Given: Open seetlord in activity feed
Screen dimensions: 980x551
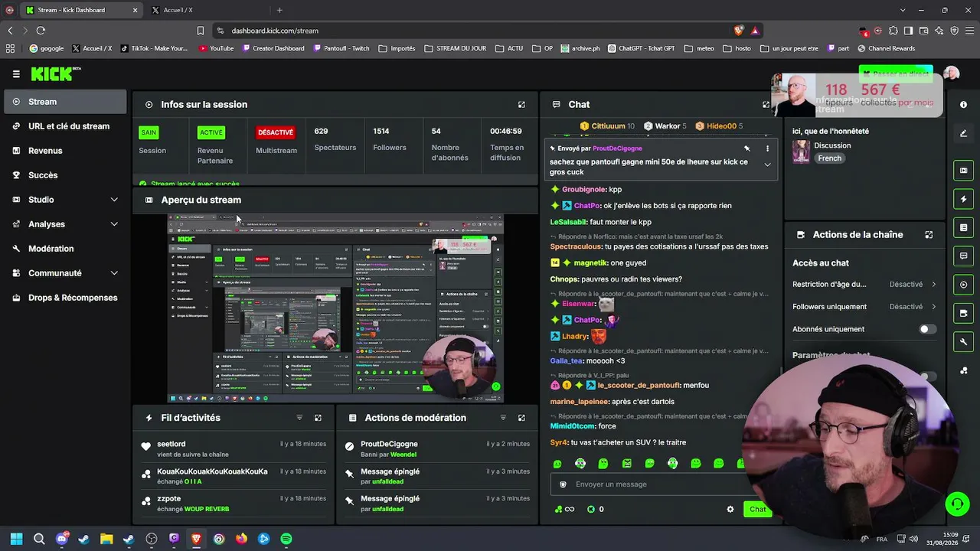Looking at the screenshot, I should [x=171, y=444].
